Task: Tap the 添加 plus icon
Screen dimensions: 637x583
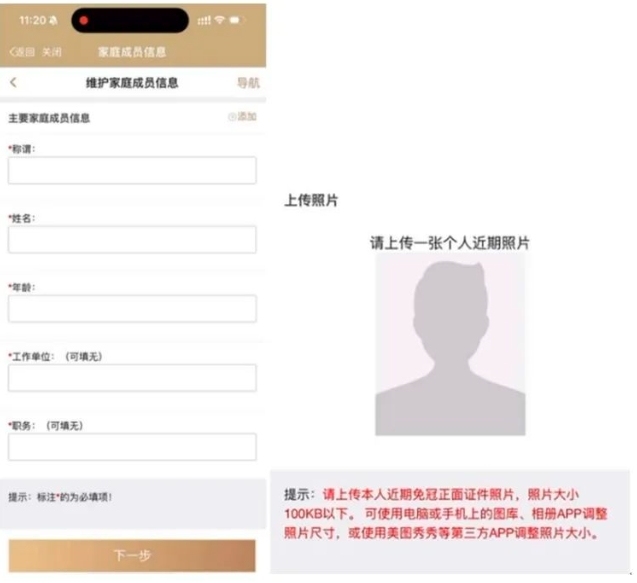Action: click(232, 117)
